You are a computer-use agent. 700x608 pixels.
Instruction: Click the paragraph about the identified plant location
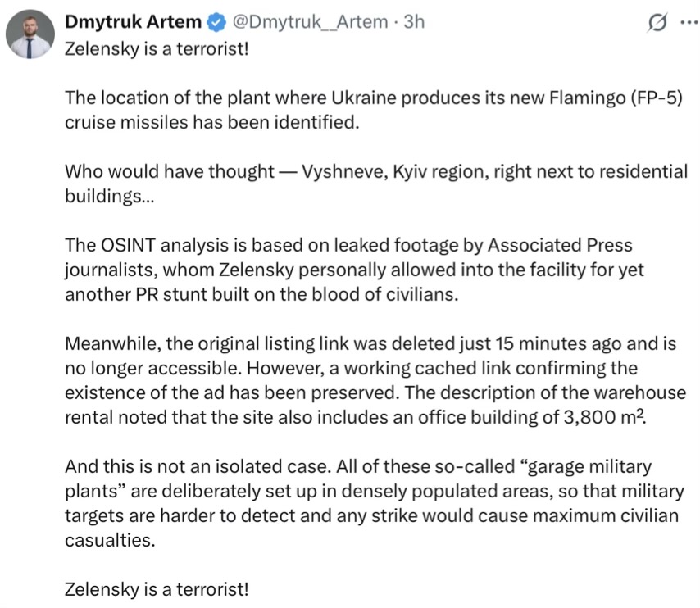tap(374, 110)
